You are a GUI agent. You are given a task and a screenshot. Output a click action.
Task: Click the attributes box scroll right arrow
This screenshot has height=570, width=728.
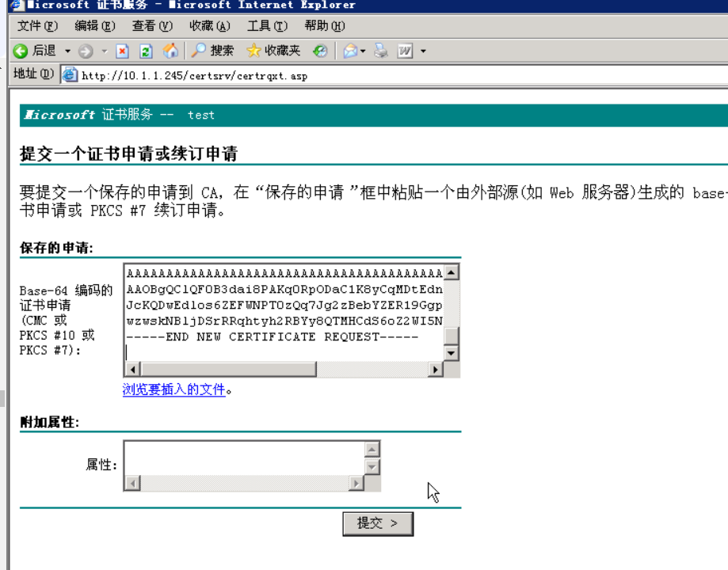coord(356,483)
